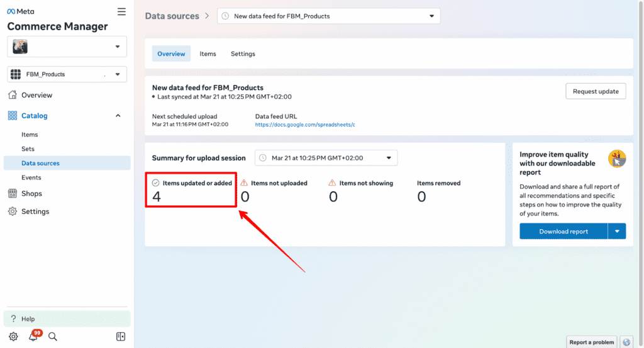This screenshot has height=348, width=644.
Task: Open the bottom-left settings gear icon
Action: (13, 337)
